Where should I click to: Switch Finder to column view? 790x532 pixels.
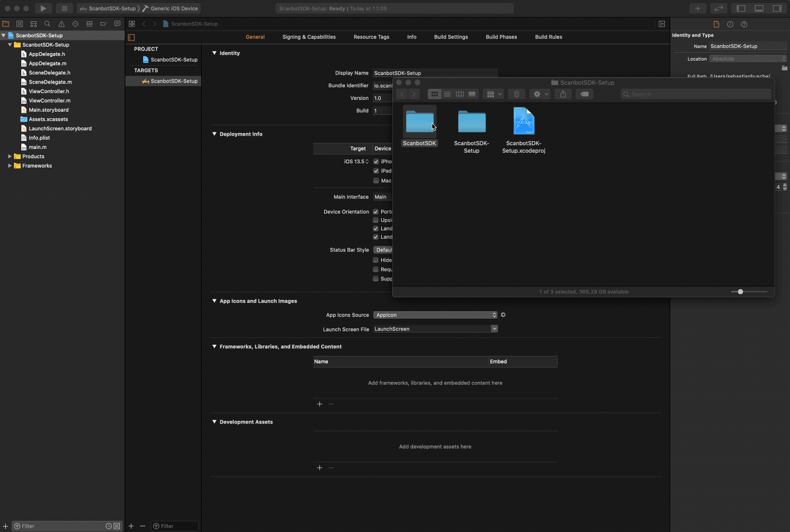(460, 94)
